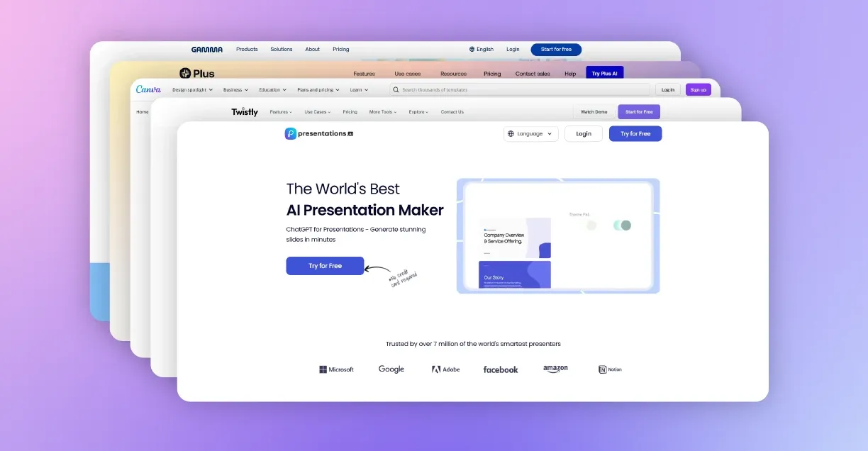Click the Plus logo icon
Image resolution: width=868 pixels, height=451 pixels.
[186, 73]
